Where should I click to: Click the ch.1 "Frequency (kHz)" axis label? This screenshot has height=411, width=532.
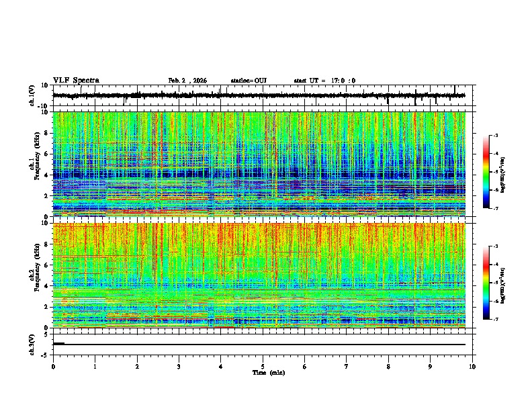coord(37,156)
